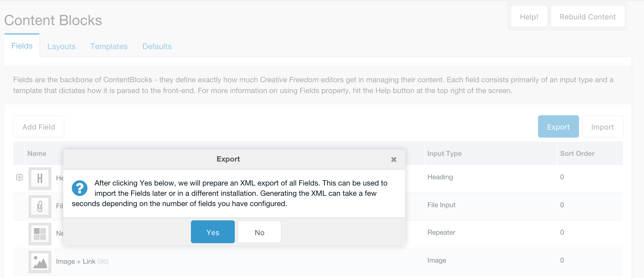
Task: Click the blue Export button
Action: coord(559,126)
